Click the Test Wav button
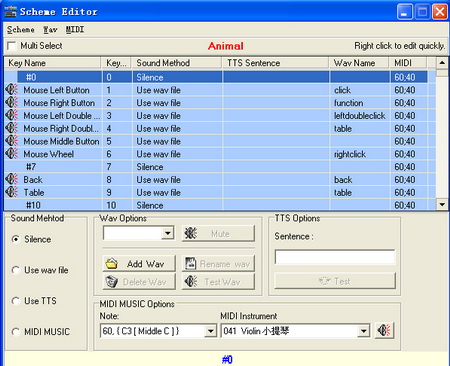 click(218, 282)
